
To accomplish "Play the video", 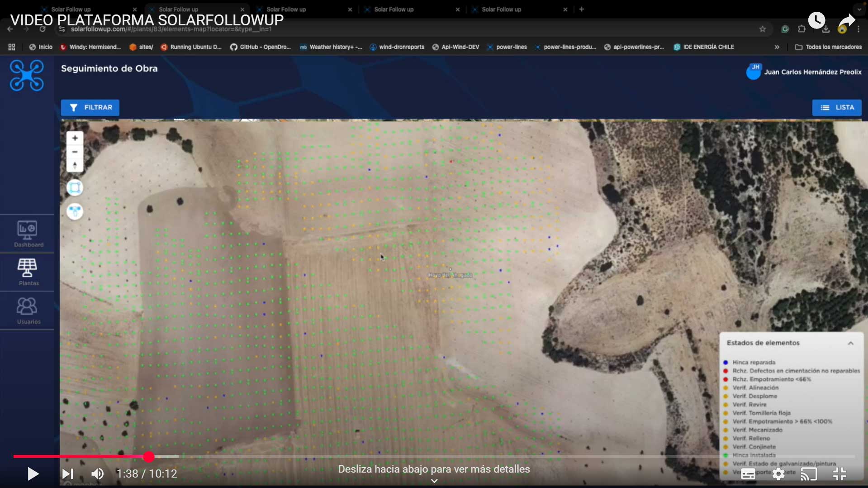I will point(33,474).
